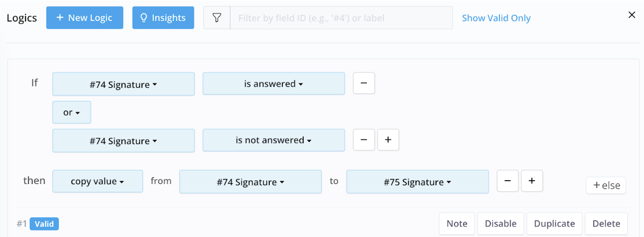Add an else branch to the logic

coord(606,185)
